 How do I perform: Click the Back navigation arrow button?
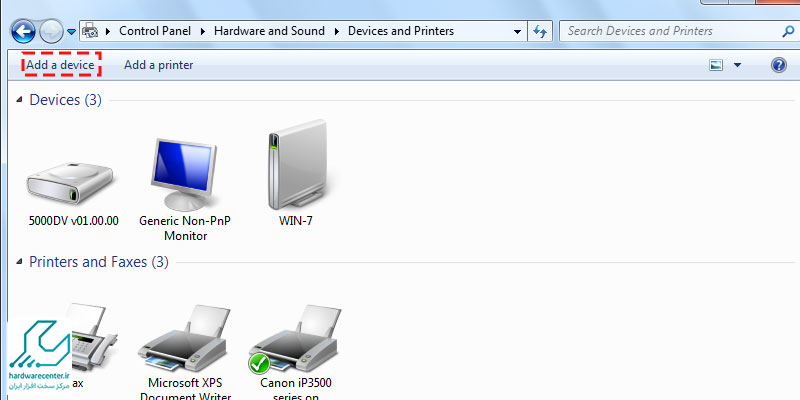pyautogui.click(x=23, y=31)
